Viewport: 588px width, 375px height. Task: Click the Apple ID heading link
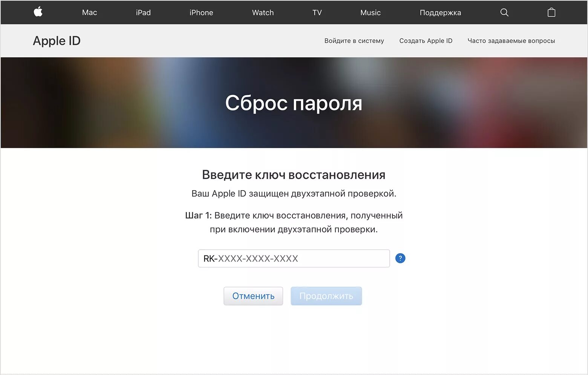(x=57, y=41)
